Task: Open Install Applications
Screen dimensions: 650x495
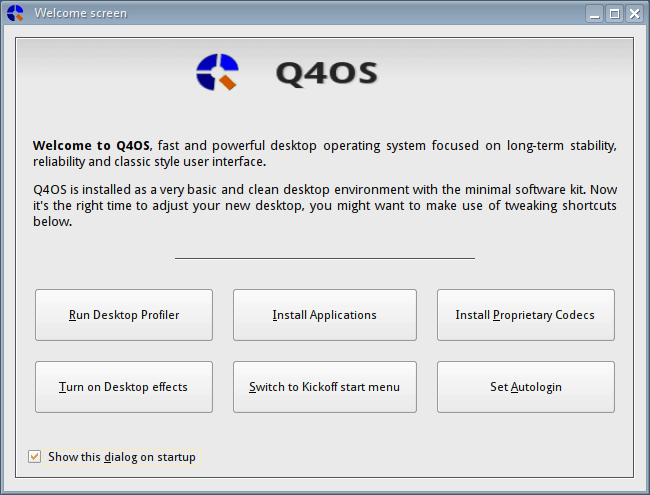Action: [x=325, y=315]
